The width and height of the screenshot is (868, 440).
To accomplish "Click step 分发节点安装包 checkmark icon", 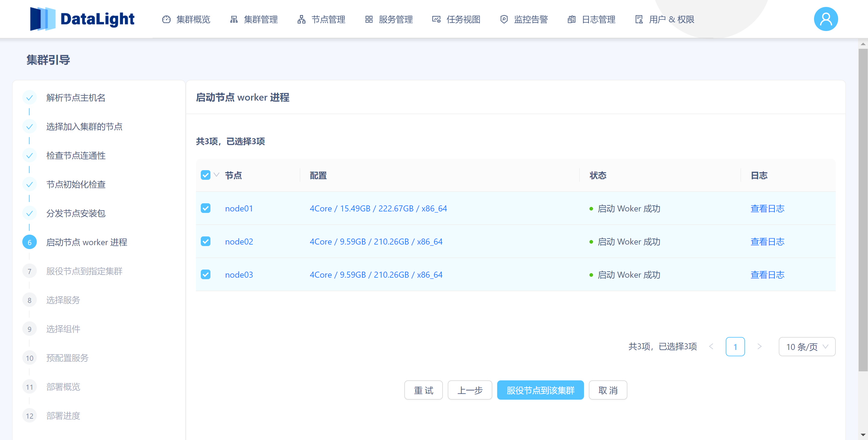I will point(29,214).
